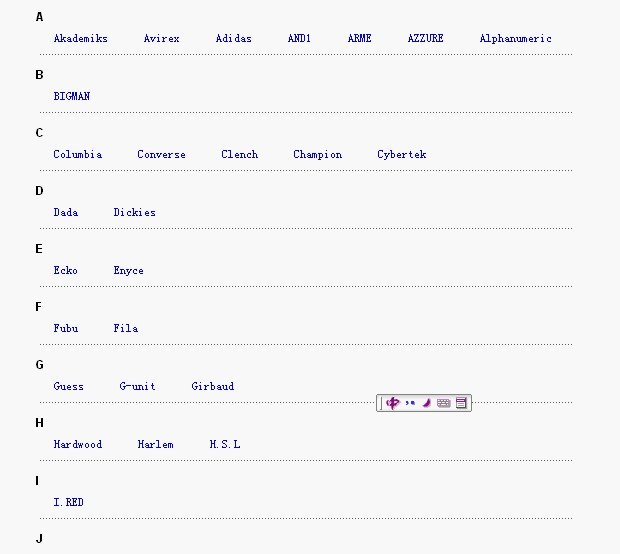Select the Girbaud link

point(212,387)
